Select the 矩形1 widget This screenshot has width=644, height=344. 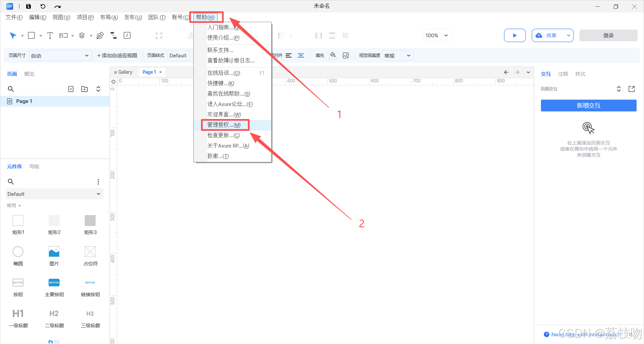coord(18,225)
